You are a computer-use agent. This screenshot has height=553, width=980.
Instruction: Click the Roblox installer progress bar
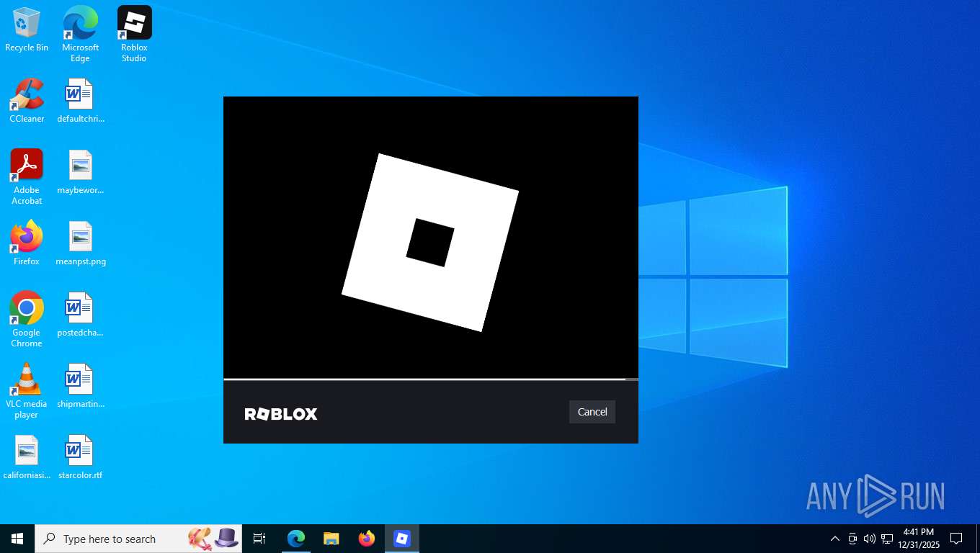pyautogui.click(x=431, y=379)
